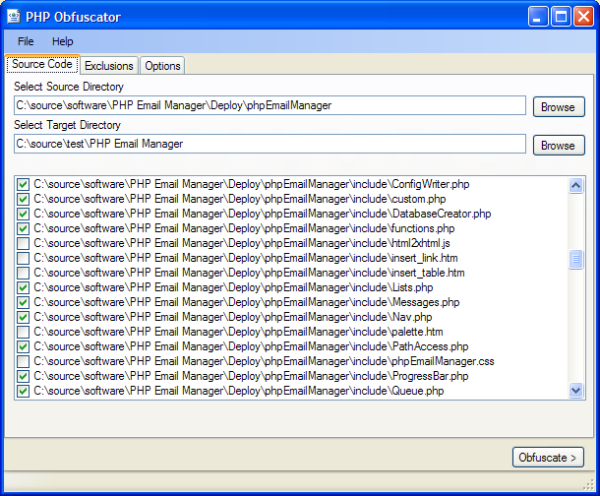
Task: Click the file list scroll down arrow
Action: pyautogui.click(x=576, y=391)
